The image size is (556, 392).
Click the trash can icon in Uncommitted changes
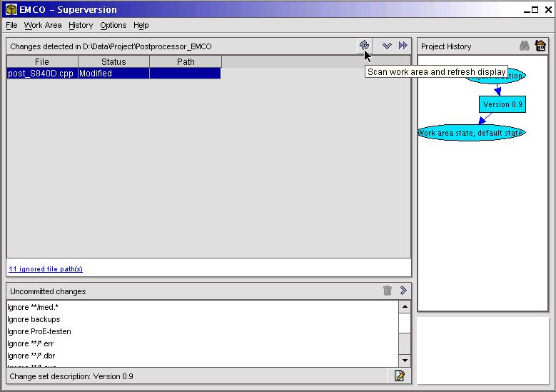388,291
